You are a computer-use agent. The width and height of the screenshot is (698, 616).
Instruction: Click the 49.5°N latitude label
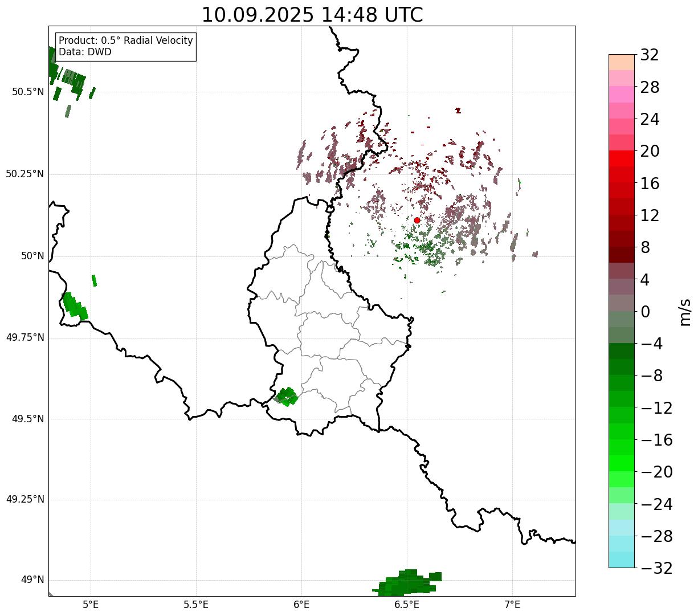pyautogui.click(x=28, y=419)
